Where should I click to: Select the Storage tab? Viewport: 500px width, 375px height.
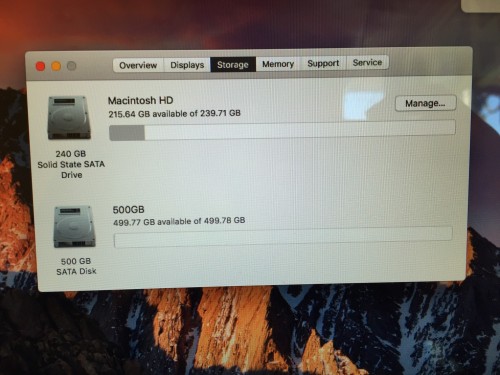click(233, 64)
